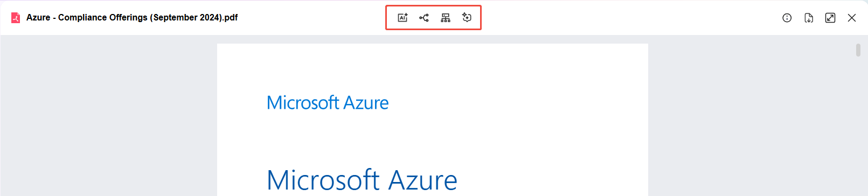Screen dimensions: 868x196
Task: Click the red PDF file type icon
Action: coord(16,18)
